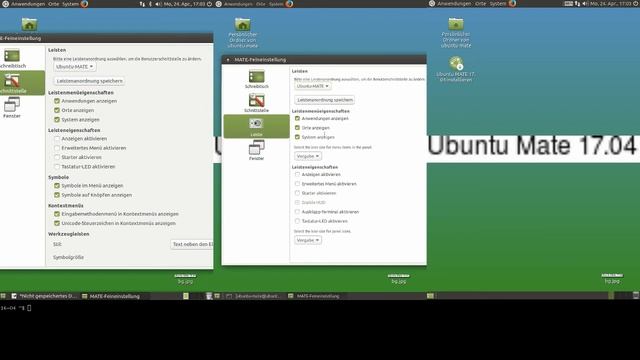Uncheck Orte anzeigen in center MATE-Feineinstellung window

click(297, 128)
